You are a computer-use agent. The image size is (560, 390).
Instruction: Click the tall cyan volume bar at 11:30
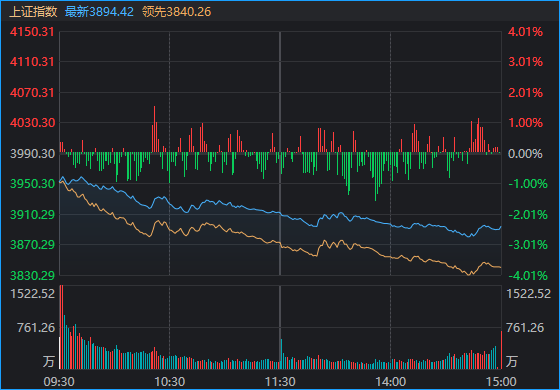pos(281,354)
